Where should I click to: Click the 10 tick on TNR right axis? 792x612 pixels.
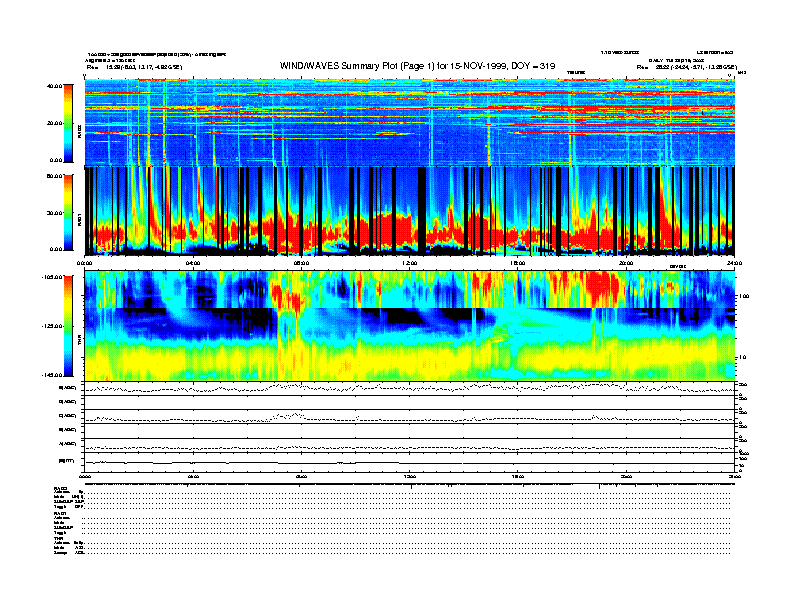(x=743, y=357)
